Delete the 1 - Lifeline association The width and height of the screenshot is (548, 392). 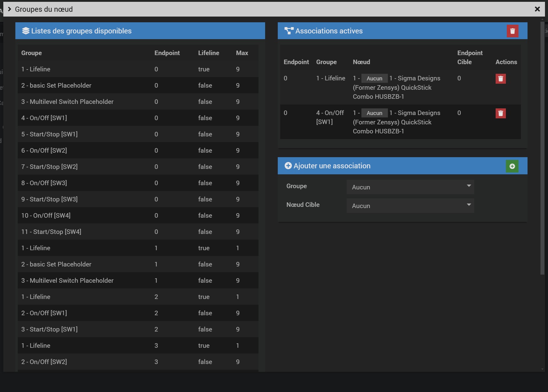pos(501,79)
